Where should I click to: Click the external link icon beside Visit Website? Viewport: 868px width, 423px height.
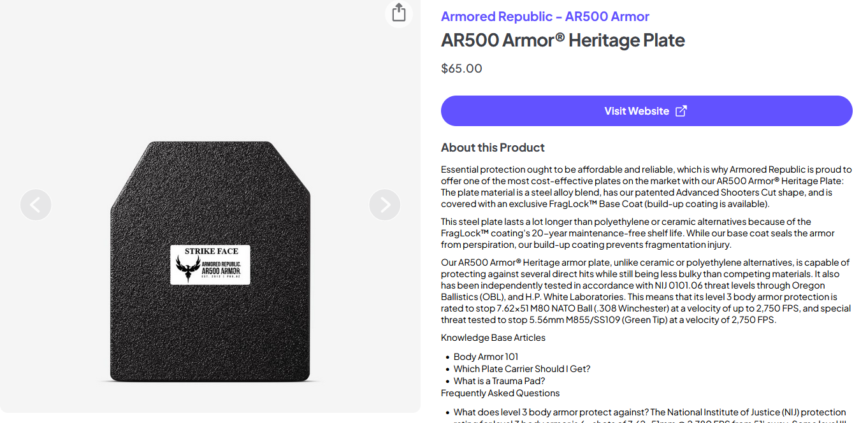(x=681, y=111)
